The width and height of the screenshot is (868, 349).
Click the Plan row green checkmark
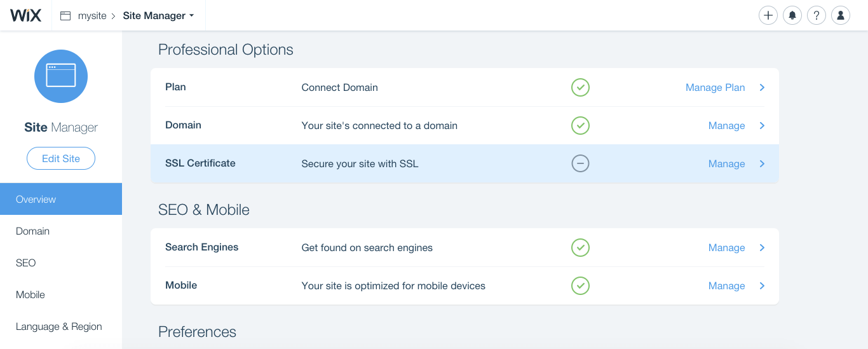[580, 87]
